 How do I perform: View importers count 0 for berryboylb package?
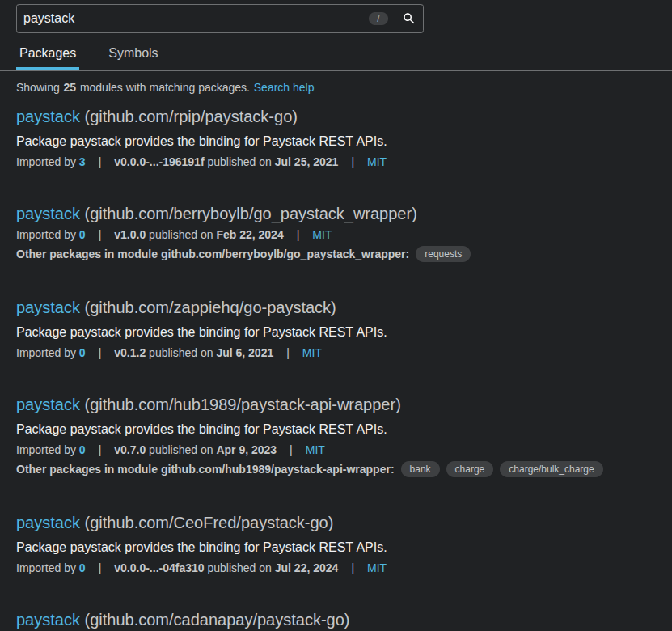(x=82, y=235)
